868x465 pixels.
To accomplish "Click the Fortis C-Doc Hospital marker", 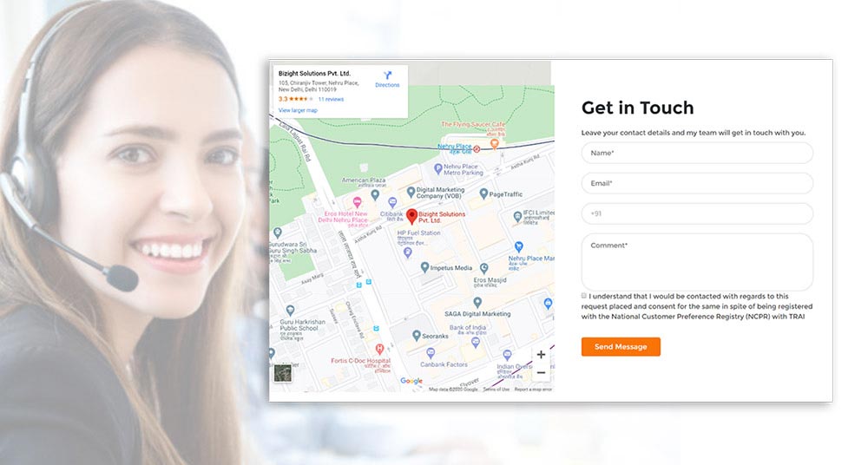I will click(x=379, y=349).
